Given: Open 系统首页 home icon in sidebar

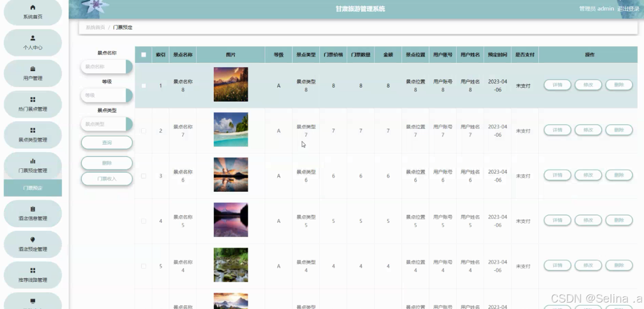Looking at the screenshot, I should tap(33, 7).
